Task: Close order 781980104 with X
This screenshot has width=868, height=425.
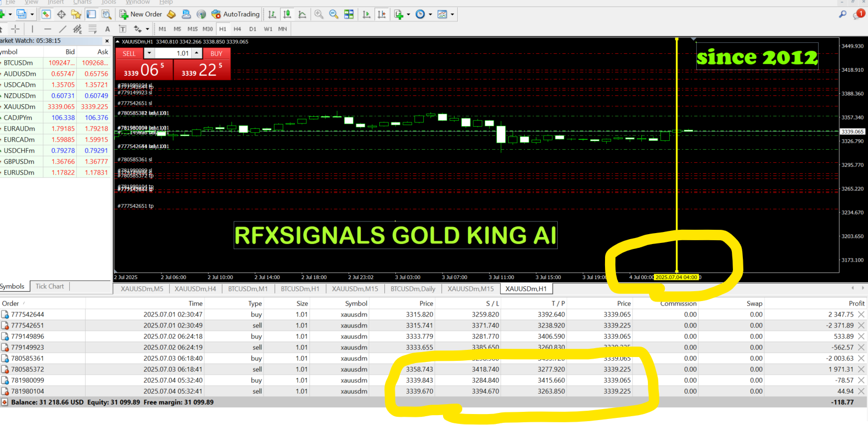Action: point(861,392)
